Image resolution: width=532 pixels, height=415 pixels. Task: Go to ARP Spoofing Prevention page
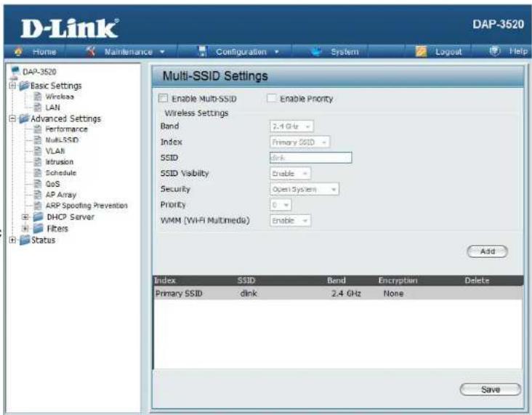point(86,206)
